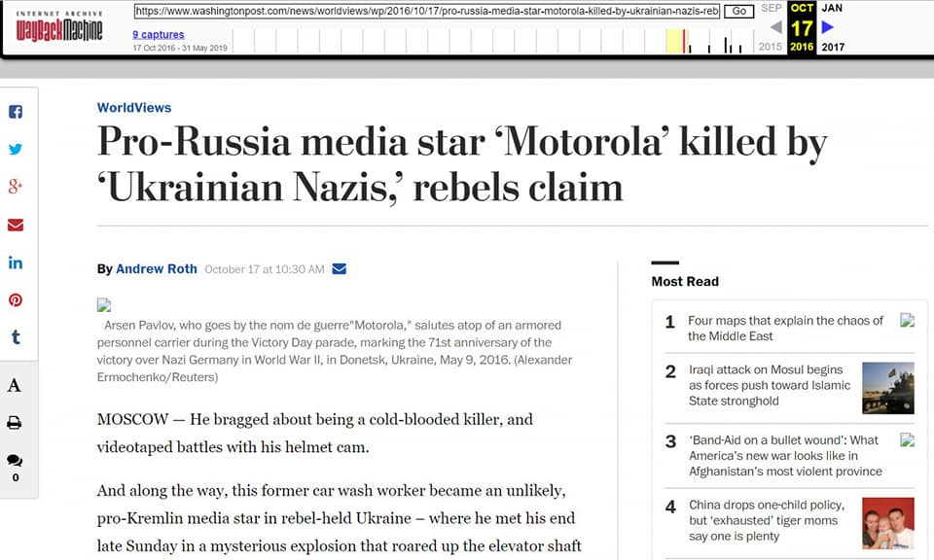Open the 9 captures link
This screenshot has width=934, height=560.
pos(159,35)
